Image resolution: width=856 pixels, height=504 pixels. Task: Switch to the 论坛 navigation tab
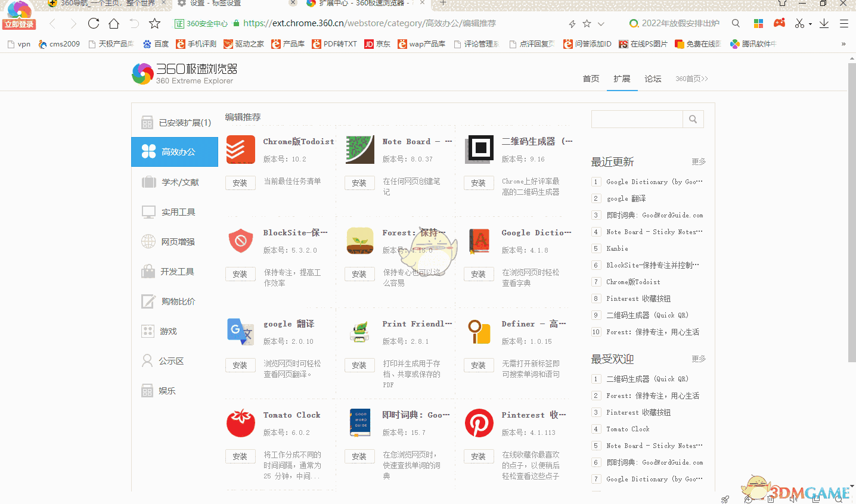[x=653, y=79]
